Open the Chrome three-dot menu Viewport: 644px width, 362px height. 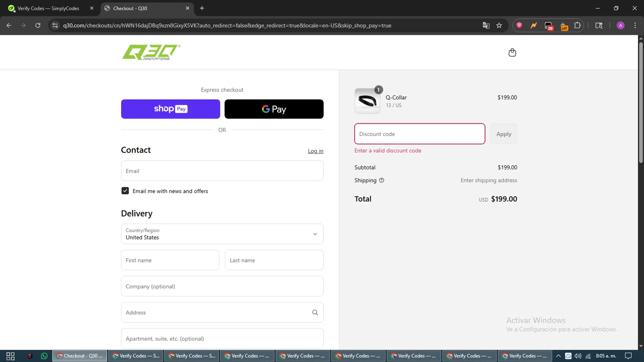635,25
